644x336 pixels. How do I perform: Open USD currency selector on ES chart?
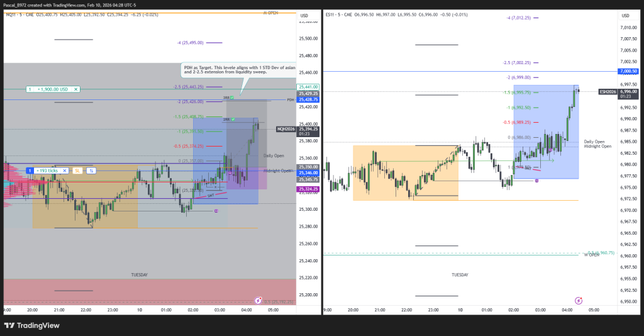point(625,15)
